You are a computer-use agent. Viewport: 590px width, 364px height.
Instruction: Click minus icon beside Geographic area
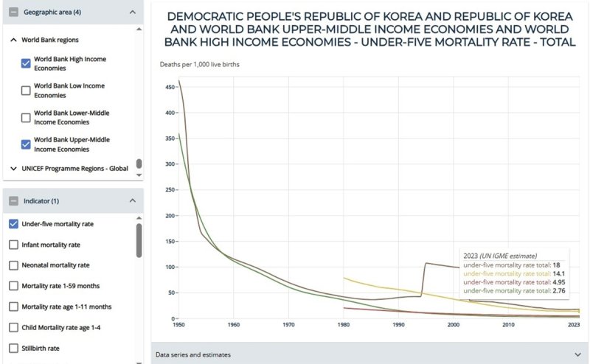[13, 13]
